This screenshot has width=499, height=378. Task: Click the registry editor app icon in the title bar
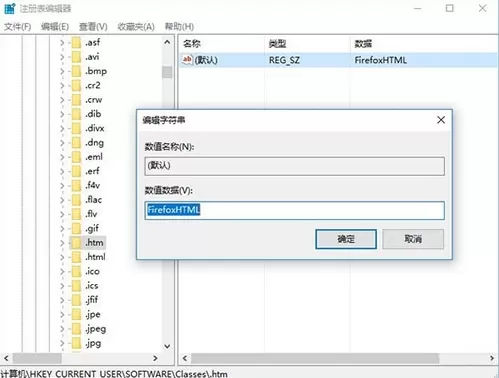tap(10, 8)
